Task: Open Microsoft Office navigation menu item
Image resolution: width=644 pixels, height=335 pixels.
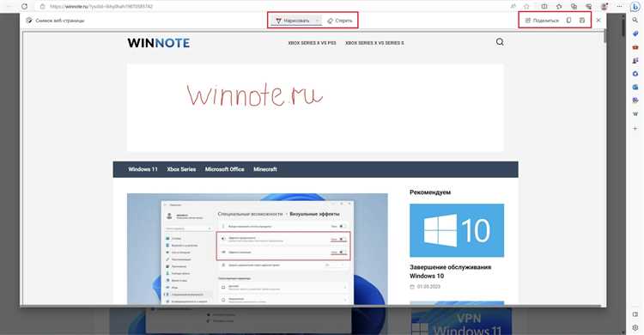Action: click(224, 169)
